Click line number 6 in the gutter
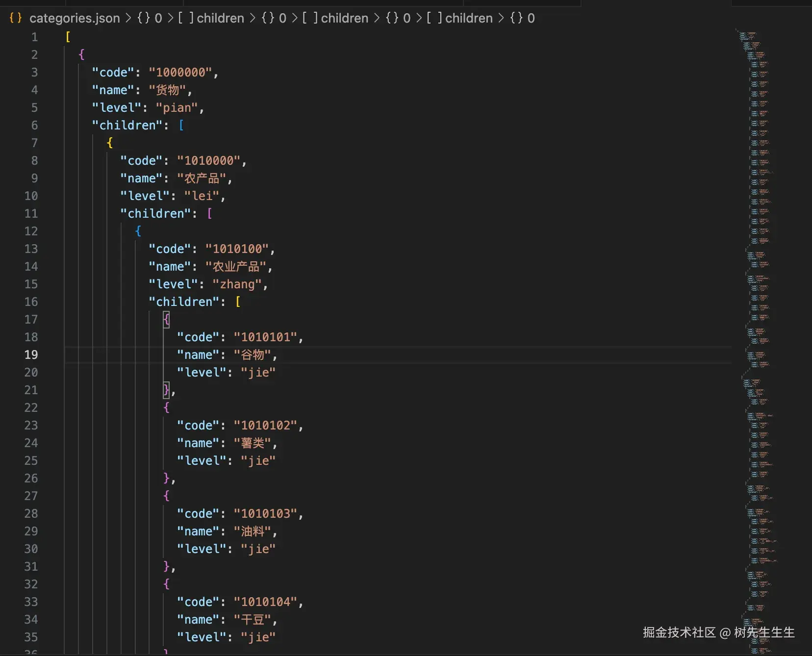 click(34, 125)
